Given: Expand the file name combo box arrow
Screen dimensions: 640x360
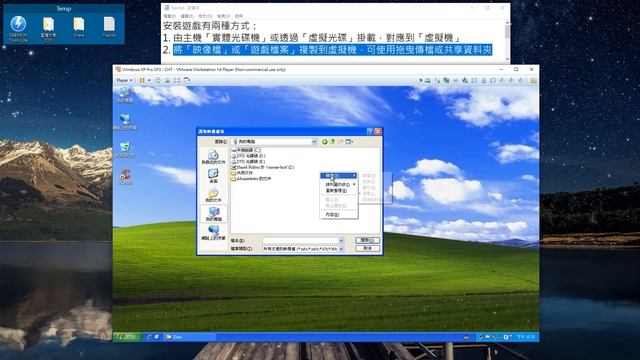Looking at the screenshot, I should click(341, 240).
